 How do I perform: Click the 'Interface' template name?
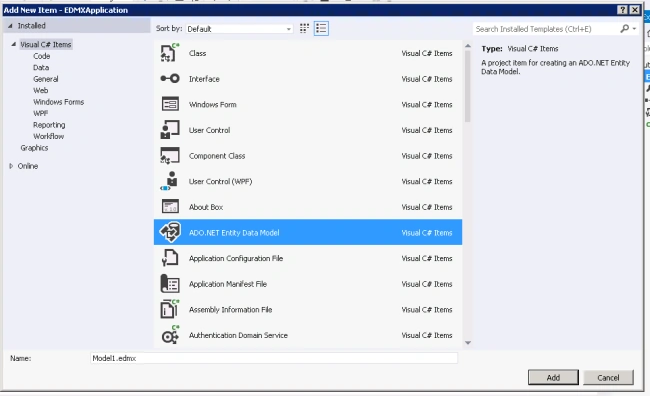pos(204,79)
